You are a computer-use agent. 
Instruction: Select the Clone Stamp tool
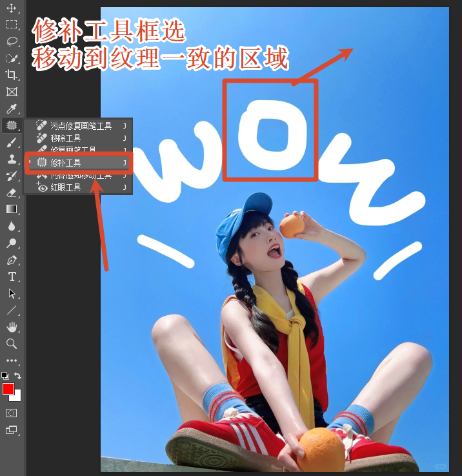[12, 159]
